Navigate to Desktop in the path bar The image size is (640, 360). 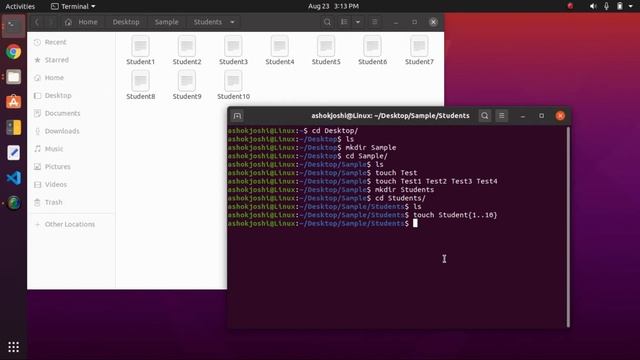126,22
